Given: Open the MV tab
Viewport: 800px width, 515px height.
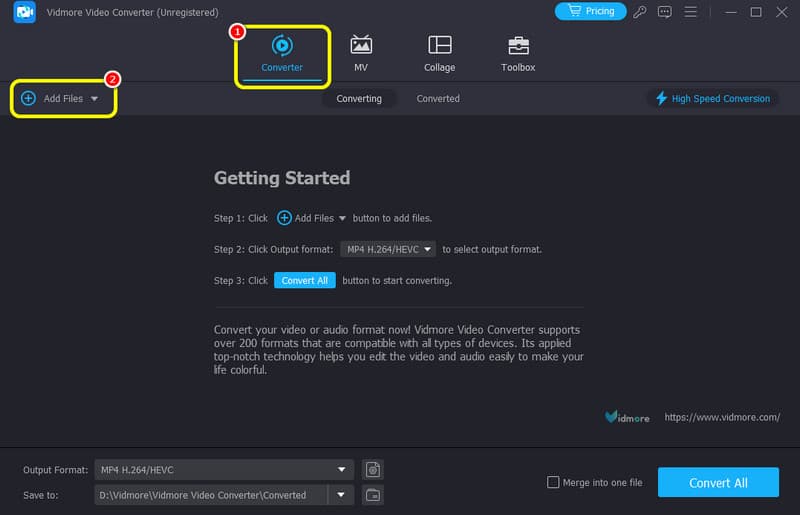Looking at the screenshot, I should [361, 53].
